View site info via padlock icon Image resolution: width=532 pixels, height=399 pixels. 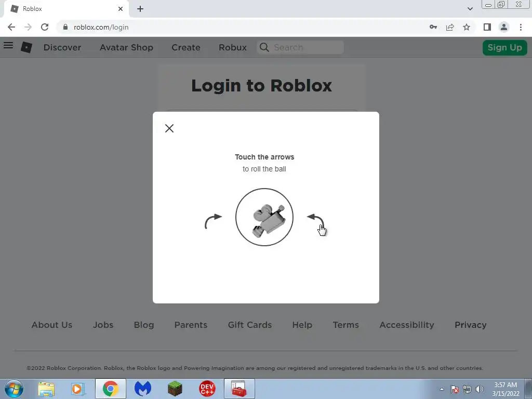[x=65, y=27]
